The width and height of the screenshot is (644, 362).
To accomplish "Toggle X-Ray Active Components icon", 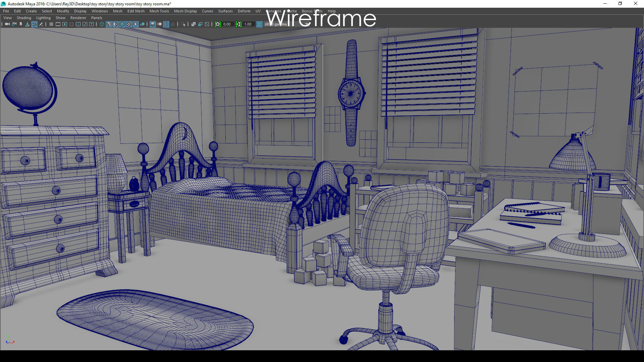I will click(200, 24).
